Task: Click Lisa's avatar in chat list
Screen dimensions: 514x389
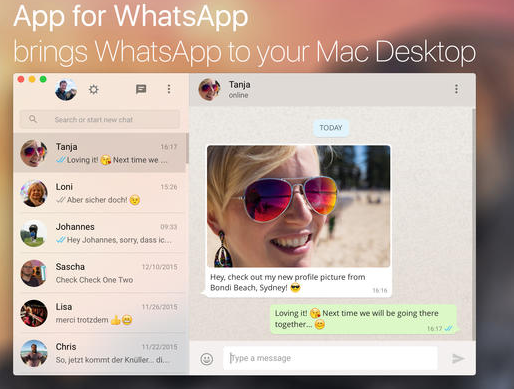Action: [x=34, y=313]
